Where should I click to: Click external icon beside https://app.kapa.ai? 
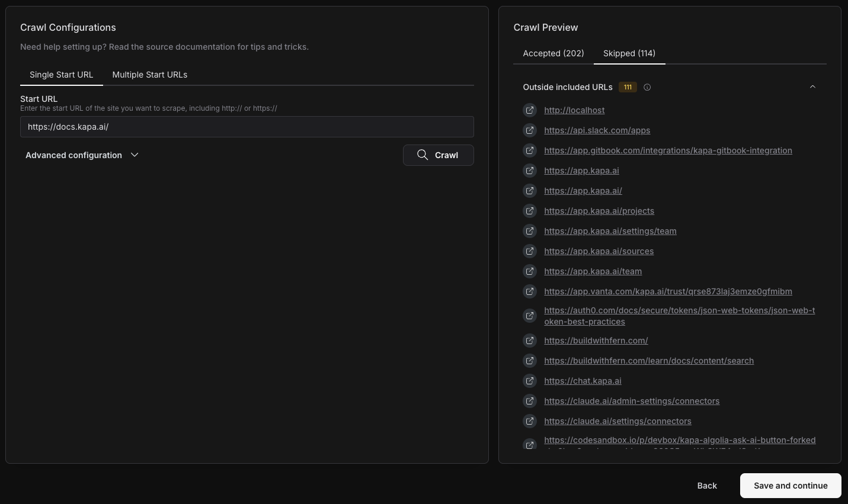point(530,171)
